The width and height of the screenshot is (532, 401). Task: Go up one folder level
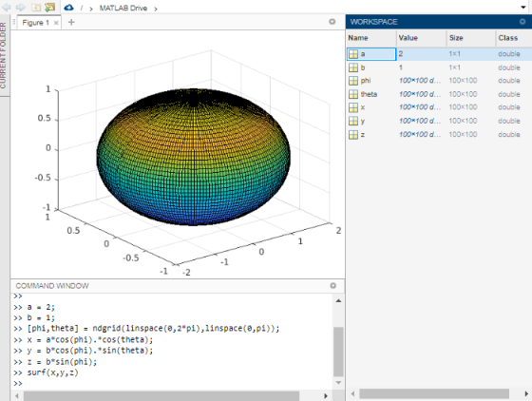[x=36, y=7]
